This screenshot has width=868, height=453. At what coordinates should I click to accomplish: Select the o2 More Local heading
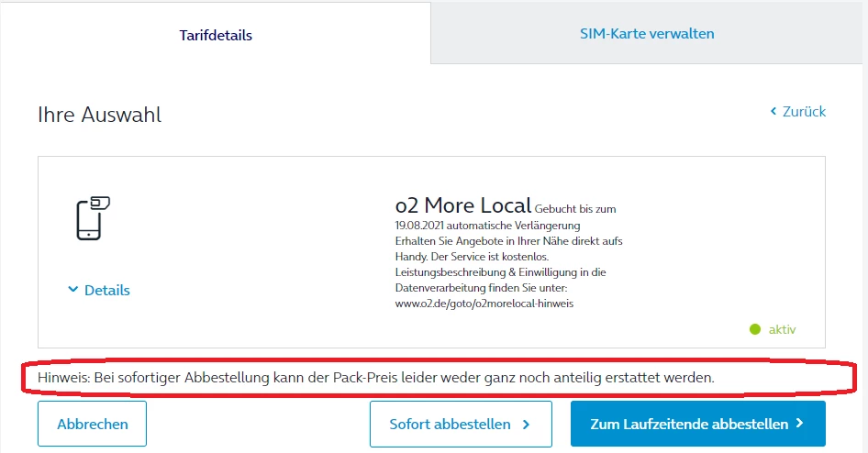[462, 205]
